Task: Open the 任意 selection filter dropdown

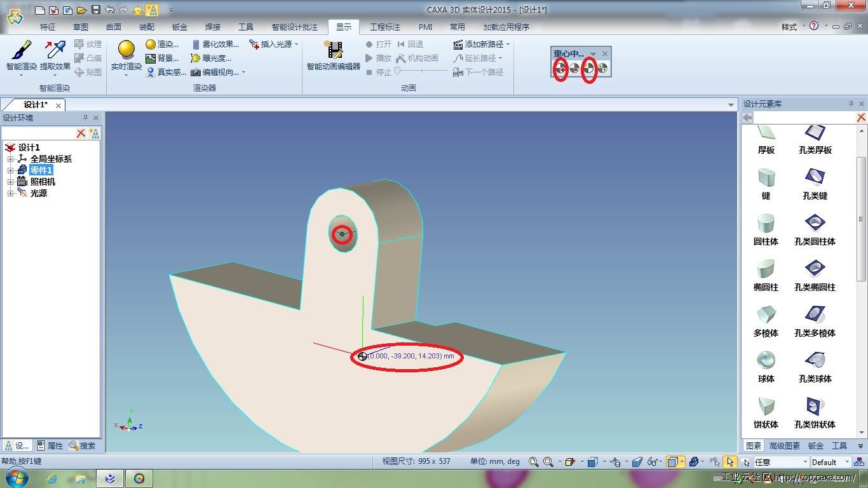Action: pos(805,462)
